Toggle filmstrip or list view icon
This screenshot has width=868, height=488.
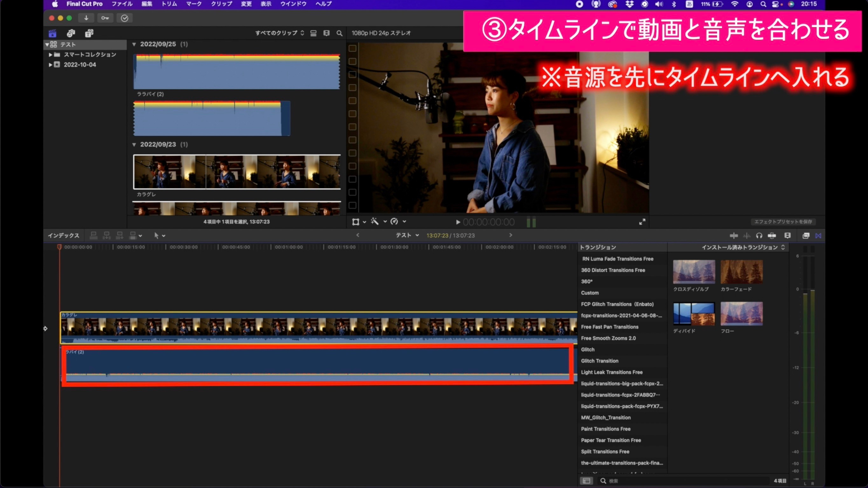[x=313, y=33]
